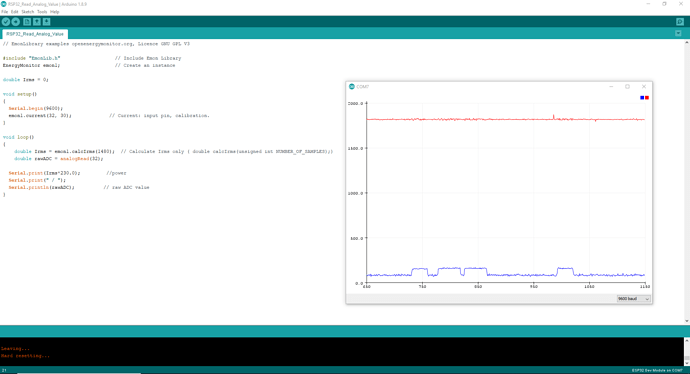Click the 'ESP32 Dev Module' status bar text
Image resolution: width=690 pixels, height=374 pixels.
pyautogui.click(x=657, y=370)
